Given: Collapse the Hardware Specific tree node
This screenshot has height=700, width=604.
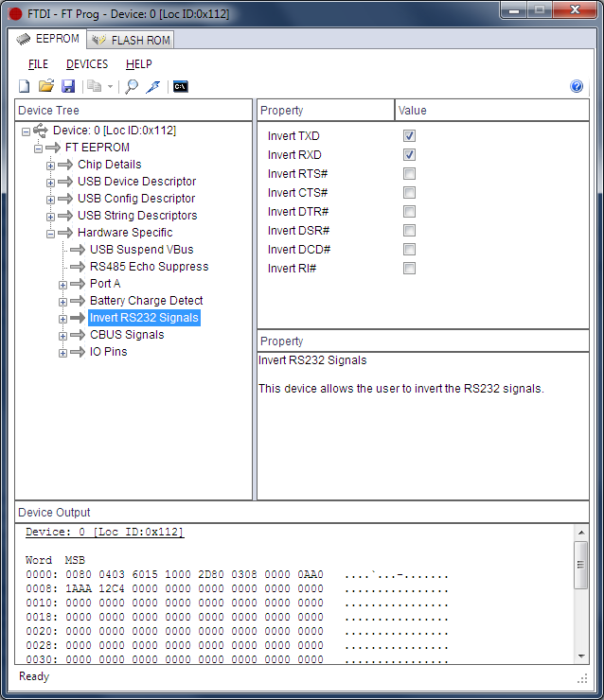Looking at the screenshot, I should [x=51, y=234].
